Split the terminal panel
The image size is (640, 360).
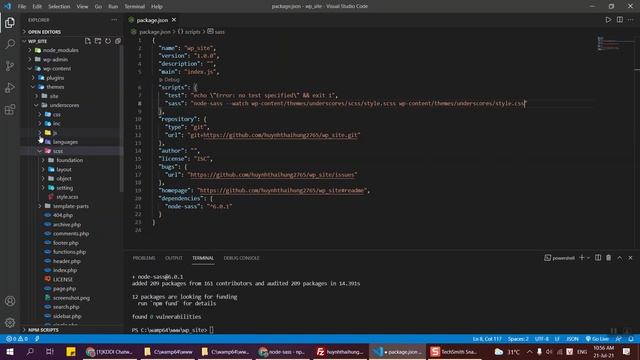(598, 258)
